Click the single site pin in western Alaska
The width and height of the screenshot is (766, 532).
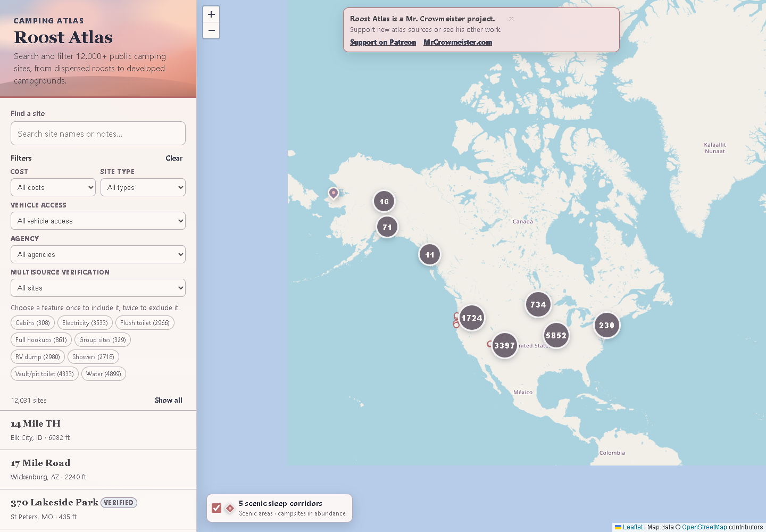[334, 193]
